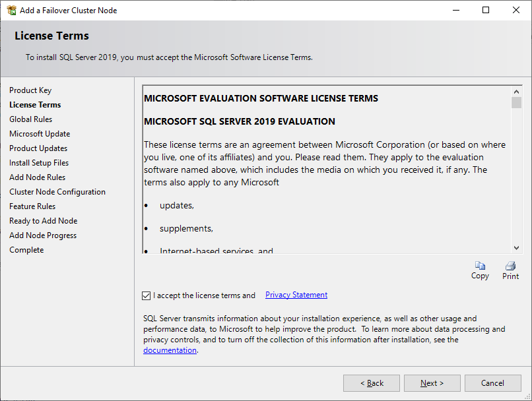Click the Next button
The width and height of the screenshot is (532, 401).
pos(432,383)
